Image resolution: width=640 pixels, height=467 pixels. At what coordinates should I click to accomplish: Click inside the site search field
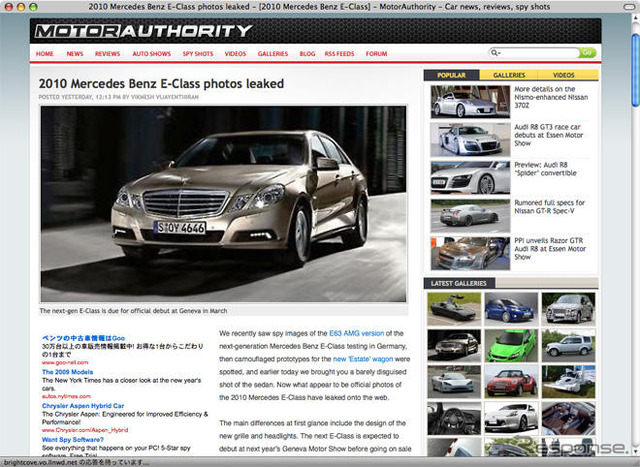coord(539,53)
